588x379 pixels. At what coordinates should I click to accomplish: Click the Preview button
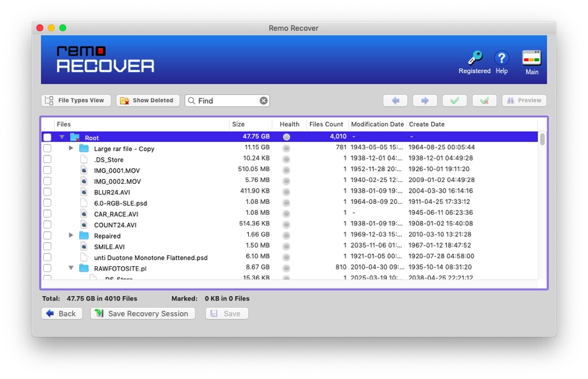click(x=524, y=100)
